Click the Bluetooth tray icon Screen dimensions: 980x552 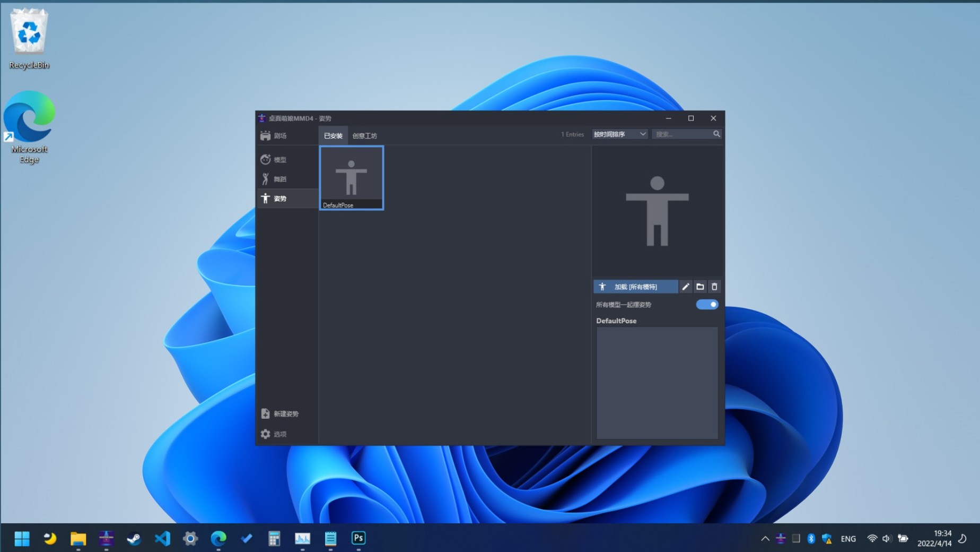tap(811, 539)
